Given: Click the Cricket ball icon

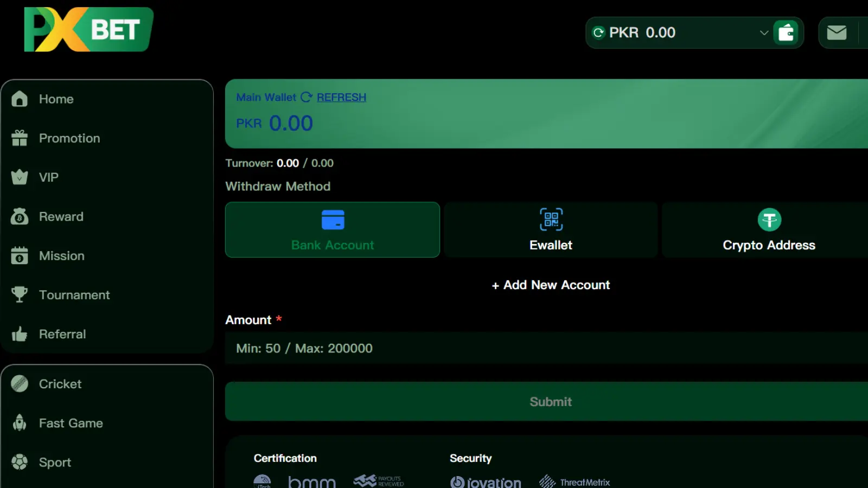Looking at the screenshot, I should 20,384.
